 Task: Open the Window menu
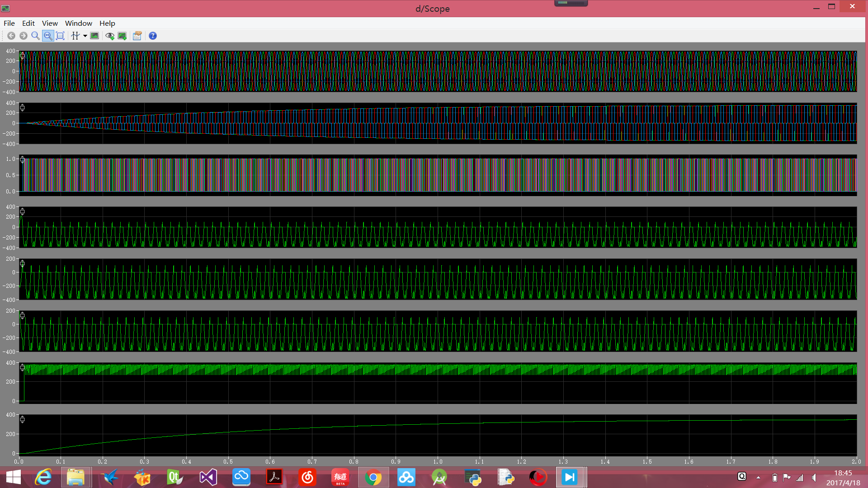[x=78, y=23]
